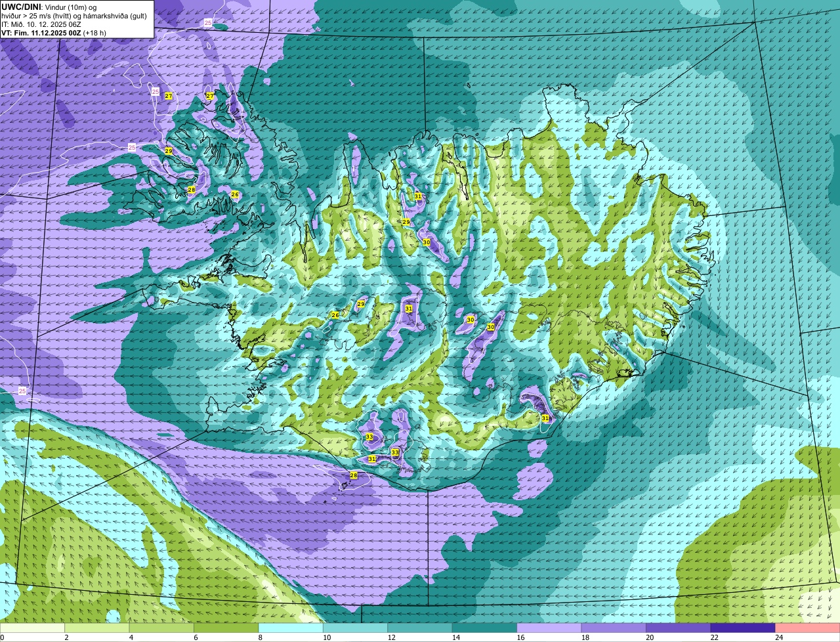The width and height of the screenshot is (840, 642).
Task: Click the above-24 m/s pink legend swatch
Action: (x=807, y=628)
